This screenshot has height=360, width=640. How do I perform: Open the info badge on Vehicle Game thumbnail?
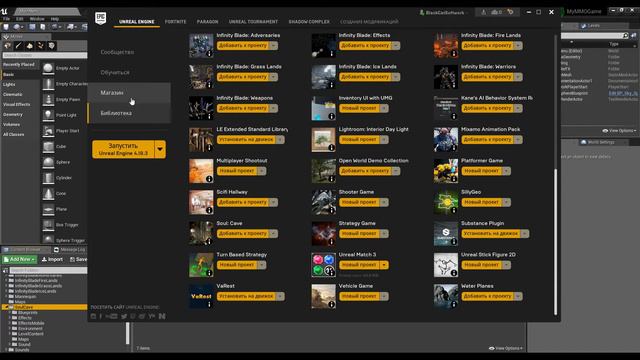(331, 304)
